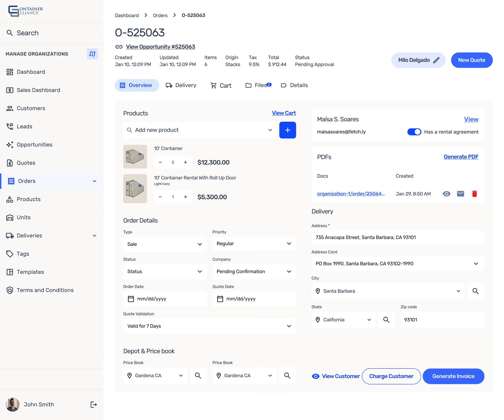Log out using the sidebar exit icon
The height and width of the screenshot is (420, 504).
(x=93, y=404)
